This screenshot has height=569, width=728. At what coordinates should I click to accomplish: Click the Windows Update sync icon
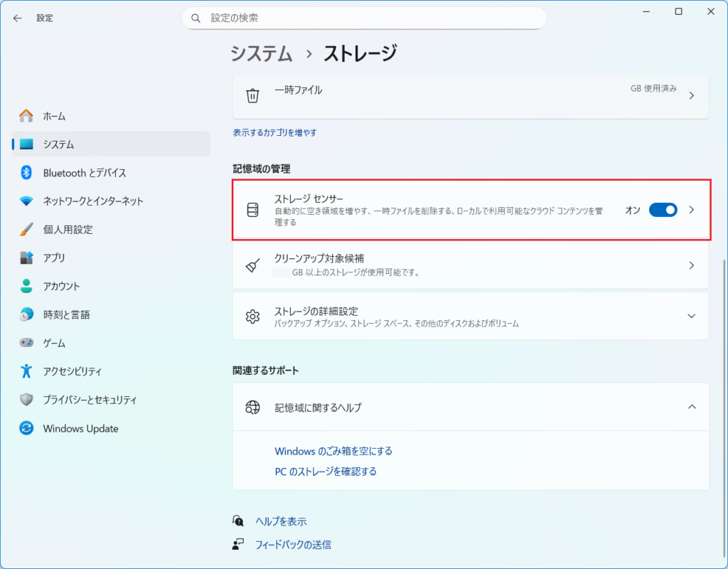pos(26,429)
